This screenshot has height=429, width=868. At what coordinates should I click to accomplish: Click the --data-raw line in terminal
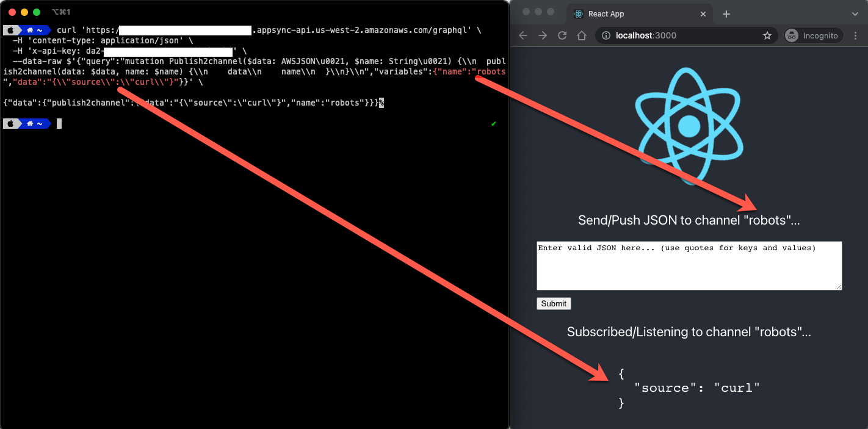(x=259, y=62)
